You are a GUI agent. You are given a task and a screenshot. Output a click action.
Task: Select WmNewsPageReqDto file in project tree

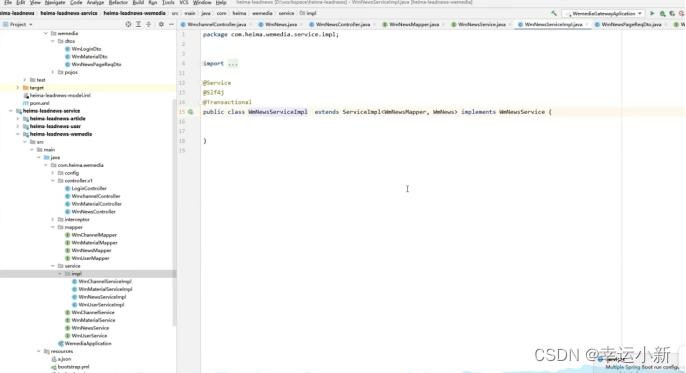tap(96, 64)
